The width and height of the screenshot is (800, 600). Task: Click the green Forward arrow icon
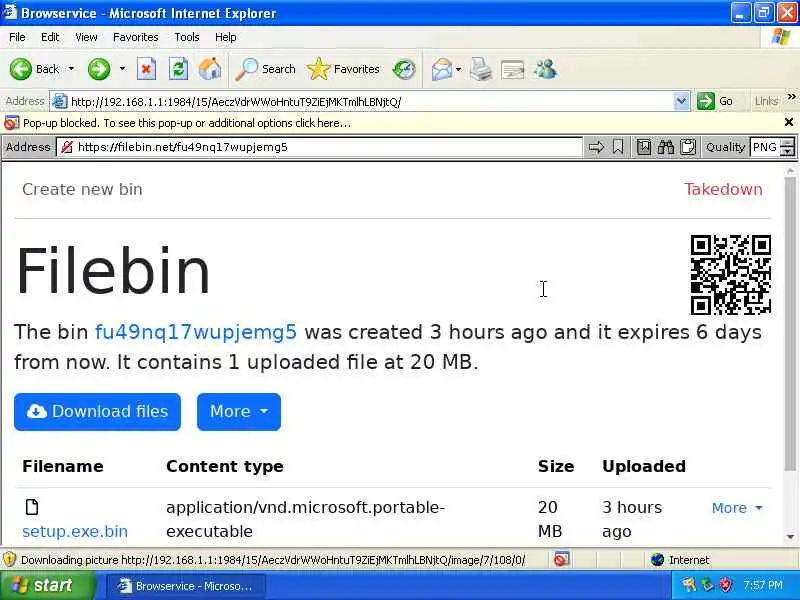[x=99, y=69]
